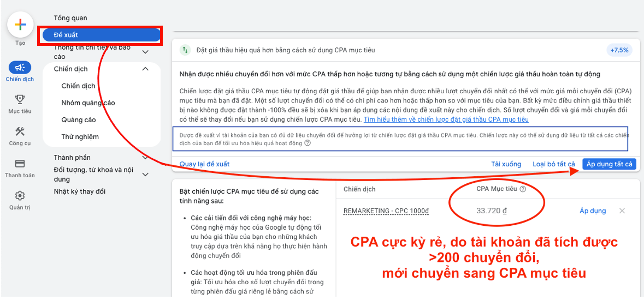
Task: Click Áp dụng for the REMARKETING campaign
Action: tap(593, 211)
